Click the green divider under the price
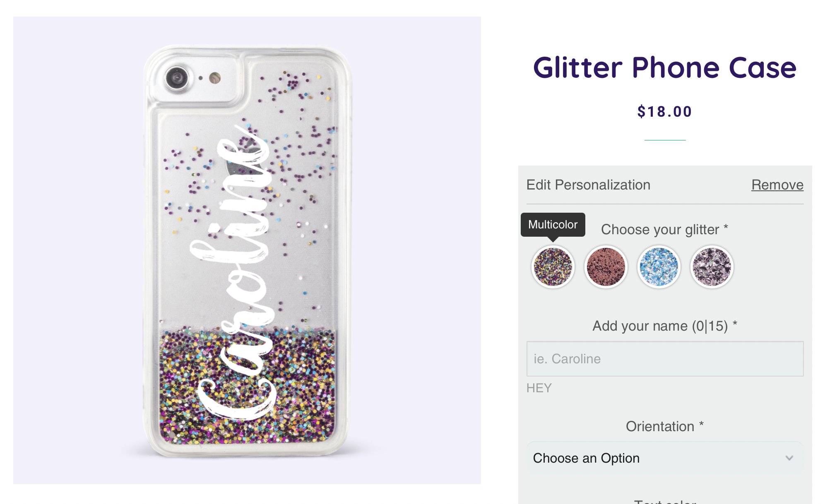 [665, 140]
